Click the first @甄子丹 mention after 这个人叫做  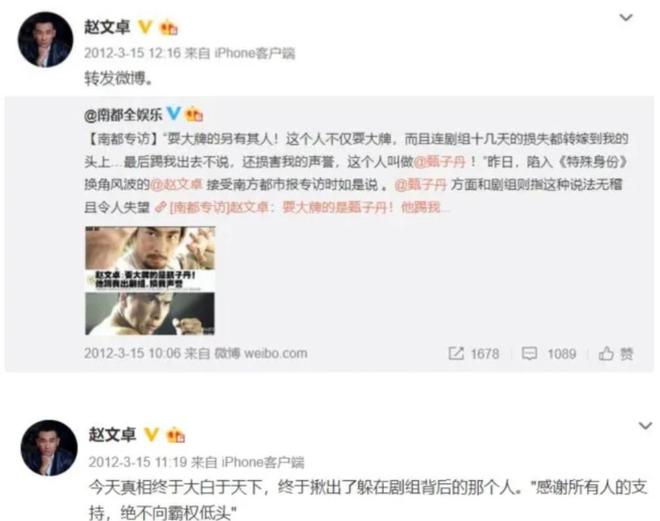[x=439, y=162]
